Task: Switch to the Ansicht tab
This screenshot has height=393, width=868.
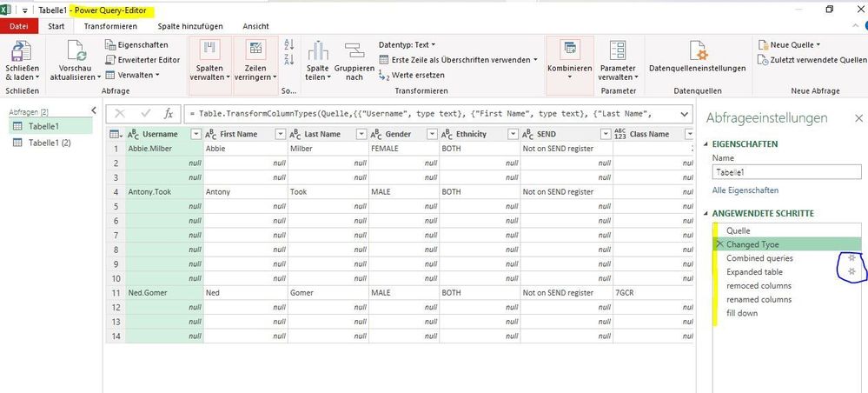Action: [255, 26]
